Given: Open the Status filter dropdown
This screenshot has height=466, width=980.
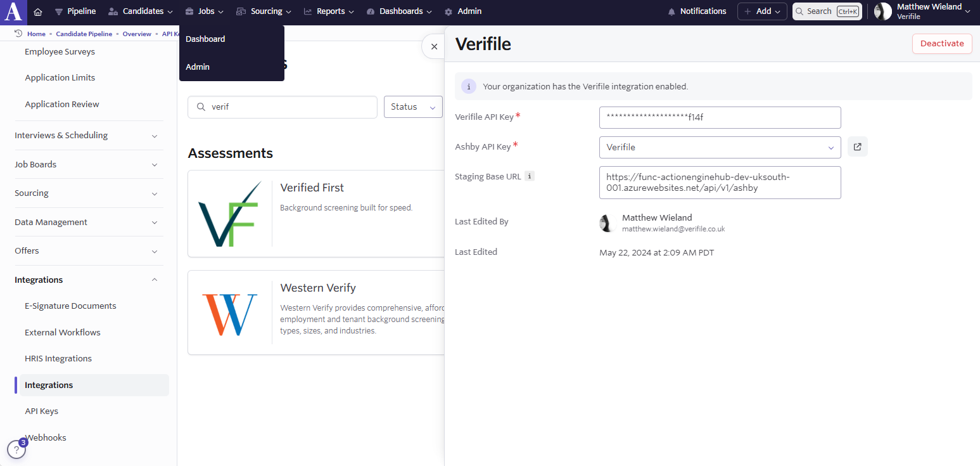Looking at the screenshot, I should point(413,107).
